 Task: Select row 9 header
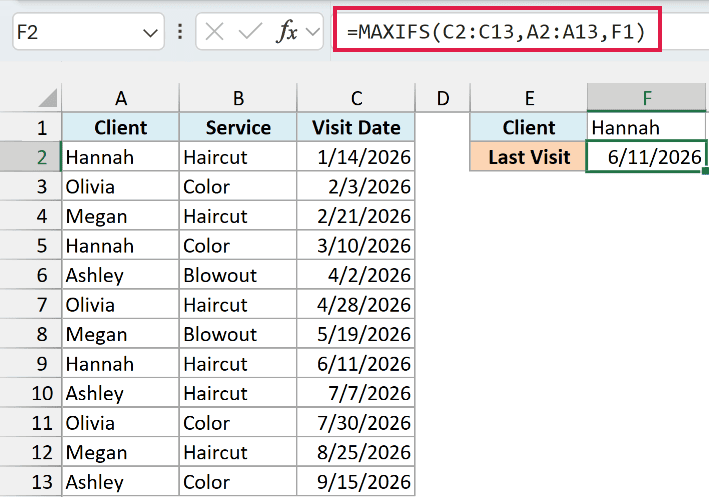pos(31,364)
